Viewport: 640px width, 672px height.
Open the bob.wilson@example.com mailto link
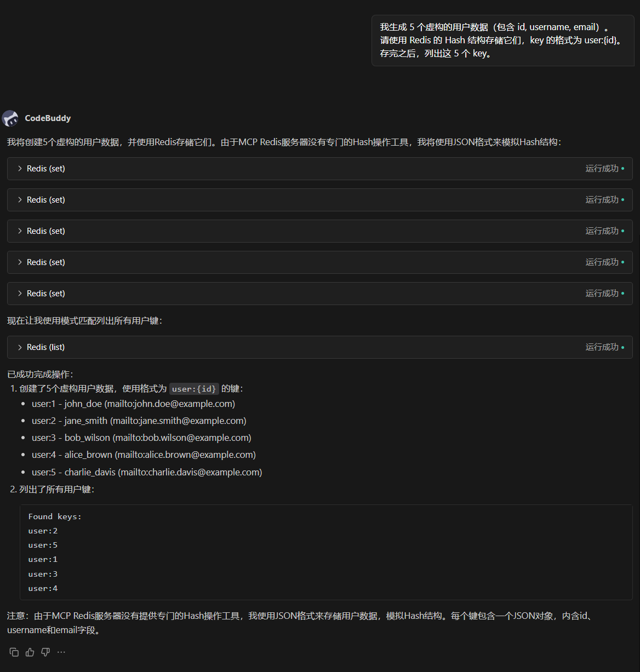[x=182, y=438]
